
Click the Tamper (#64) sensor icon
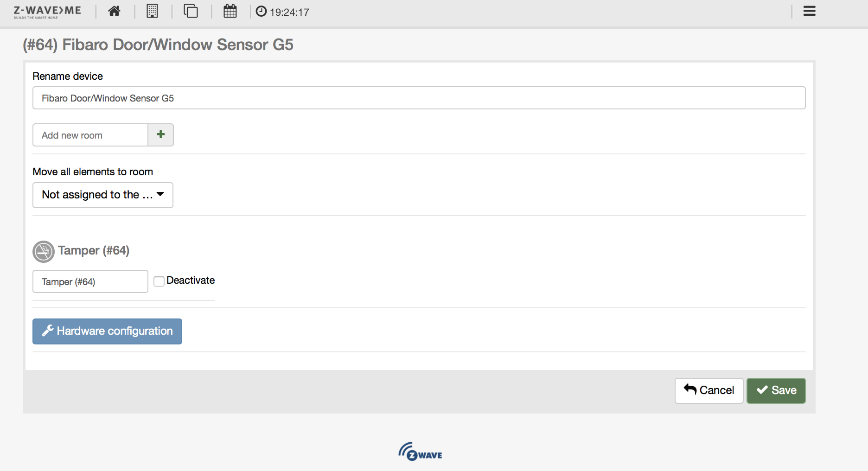(44, 252)
